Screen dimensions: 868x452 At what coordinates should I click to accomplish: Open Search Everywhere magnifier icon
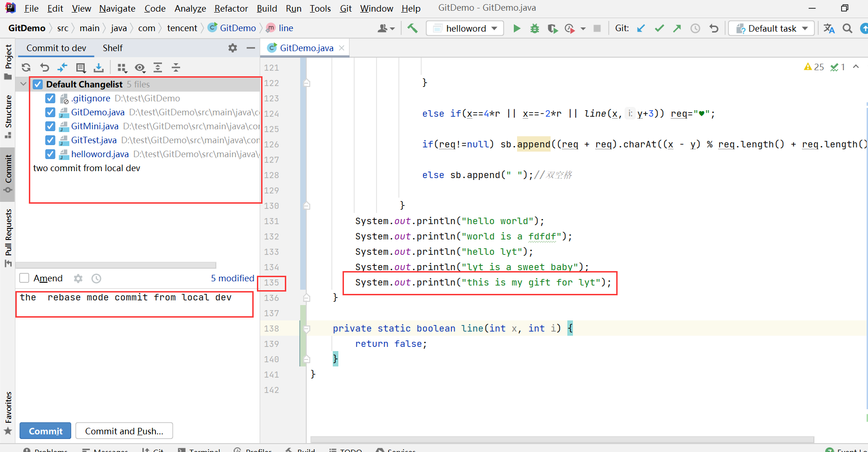(848, 28)
